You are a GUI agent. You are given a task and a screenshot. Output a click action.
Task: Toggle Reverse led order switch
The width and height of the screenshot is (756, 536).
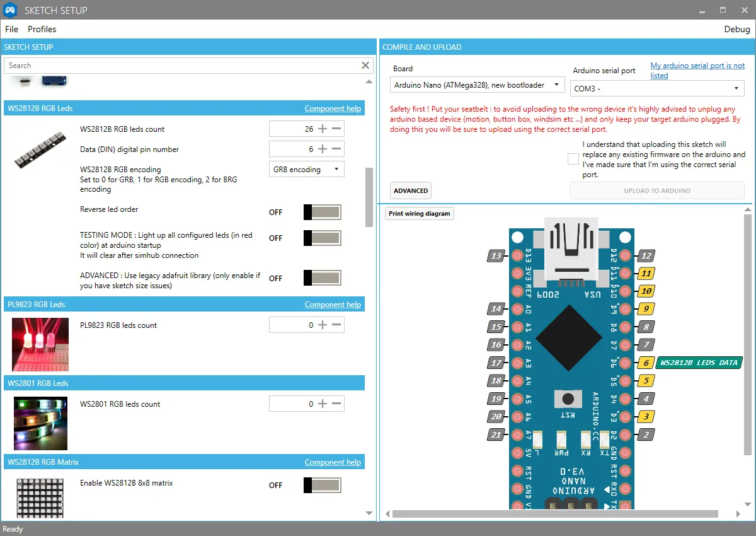[x=322, y=212]
